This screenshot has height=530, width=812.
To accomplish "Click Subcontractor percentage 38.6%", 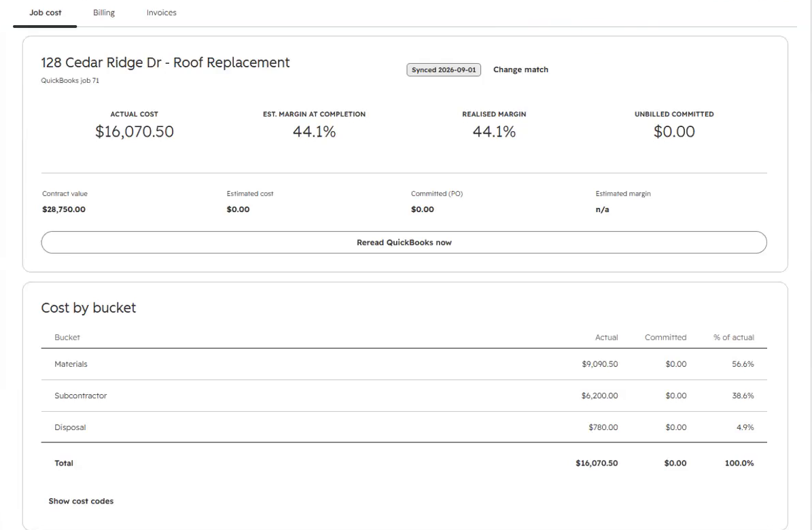I will click(743, 396).
